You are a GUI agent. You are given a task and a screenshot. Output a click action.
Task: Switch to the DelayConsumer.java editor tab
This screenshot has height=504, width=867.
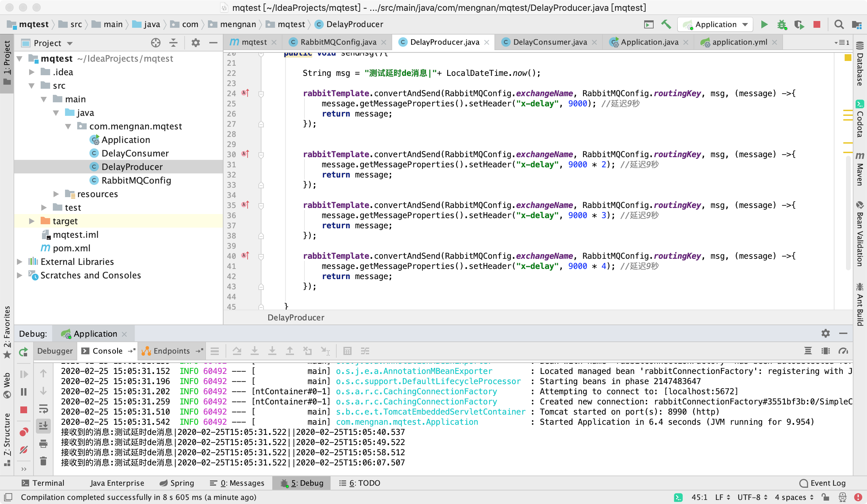click(x=549, y=42)
